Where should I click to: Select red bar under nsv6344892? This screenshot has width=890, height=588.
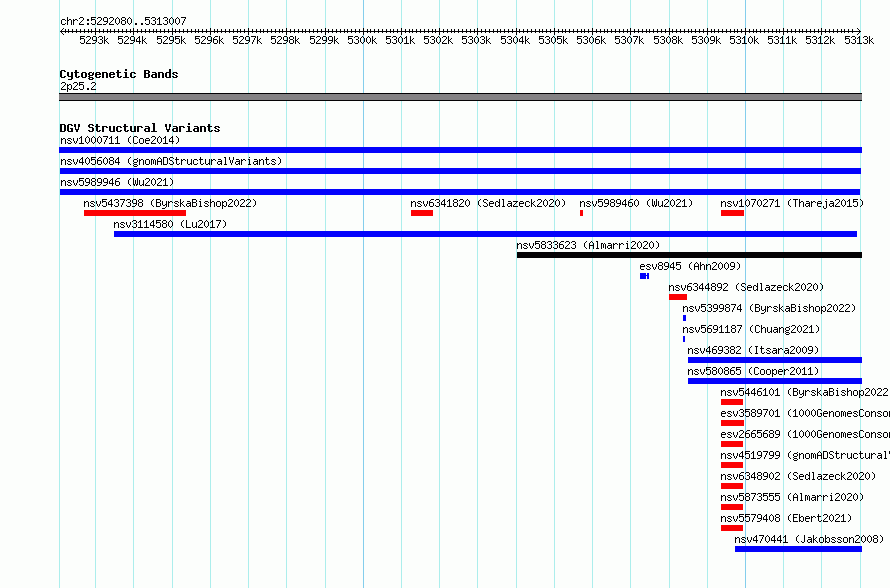click(x=678, y=297)
